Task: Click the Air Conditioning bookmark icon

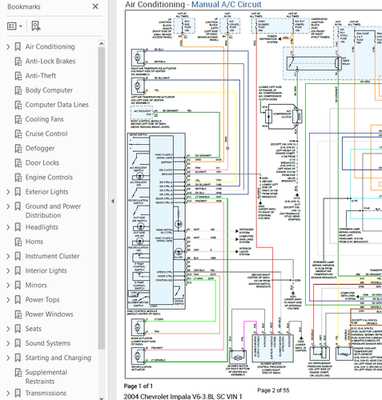Action: 18,47
